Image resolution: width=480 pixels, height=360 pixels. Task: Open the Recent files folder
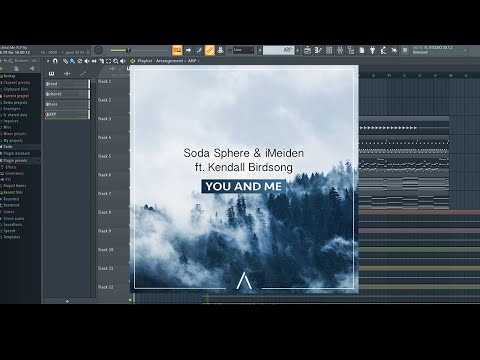tap(13, 192)
